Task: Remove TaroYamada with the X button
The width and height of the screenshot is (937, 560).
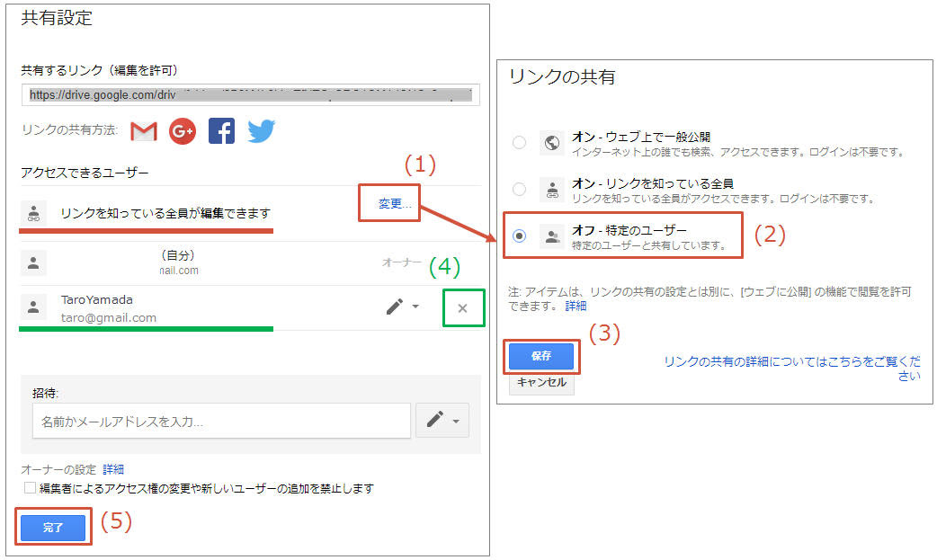Action: point(462,308)
